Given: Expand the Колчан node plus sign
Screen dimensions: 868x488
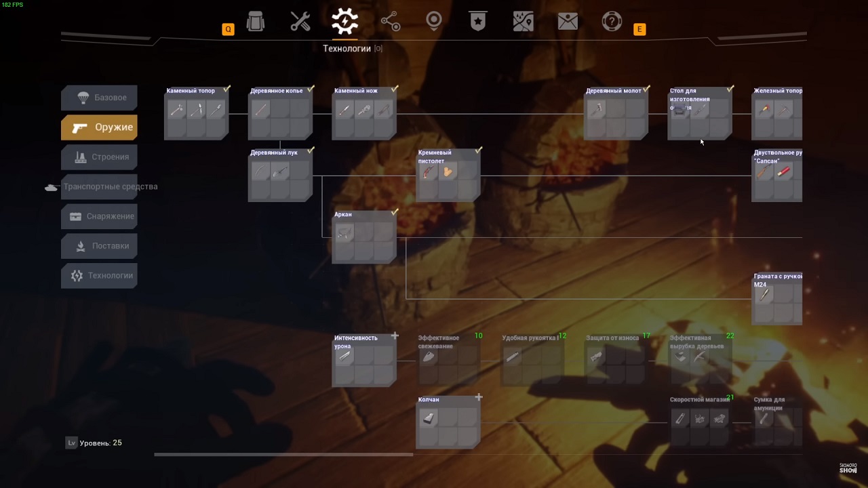Looking at the screenshot, I should tap(479, 397).
